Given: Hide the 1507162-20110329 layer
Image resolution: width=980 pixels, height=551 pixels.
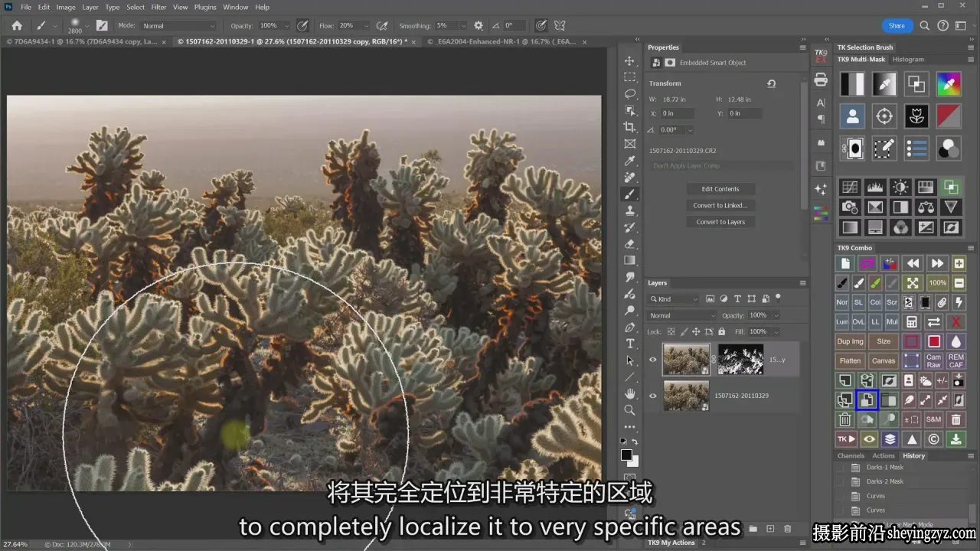Looking at the screenshot, I should 653,396.
